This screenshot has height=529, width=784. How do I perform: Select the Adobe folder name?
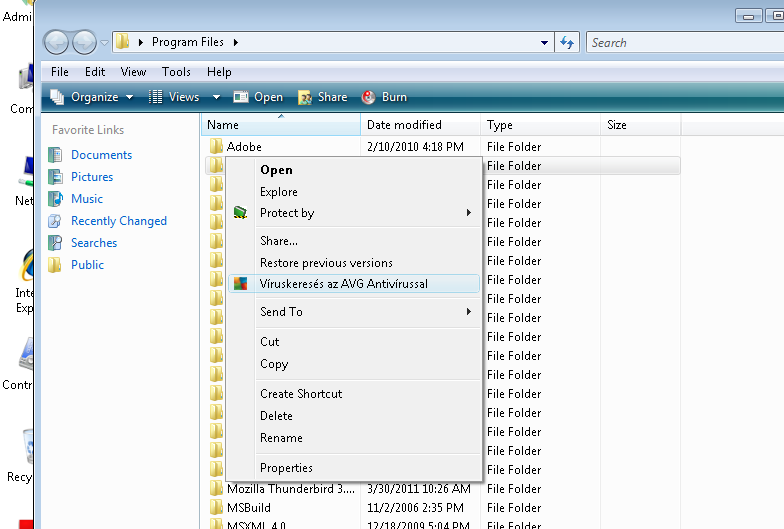pyautogui.click(x=244, y=147)
